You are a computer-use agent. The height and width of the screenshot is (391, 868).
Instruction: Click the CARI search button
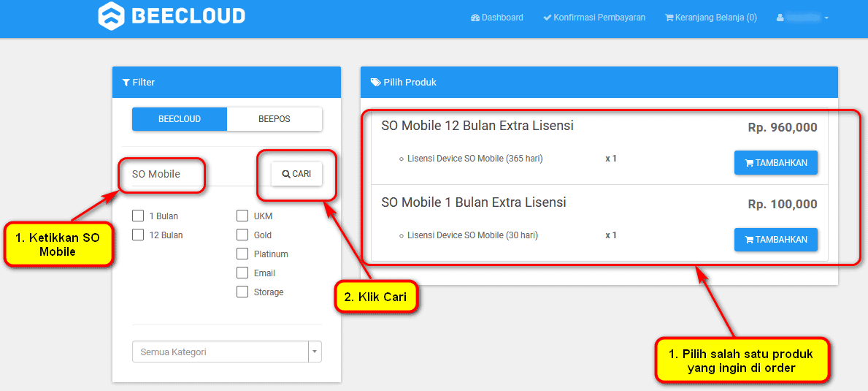click(296, 174)
